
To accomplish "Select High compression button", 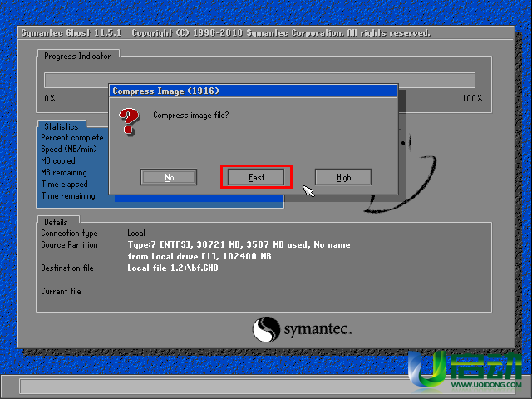I will click(x=343, y=177).
